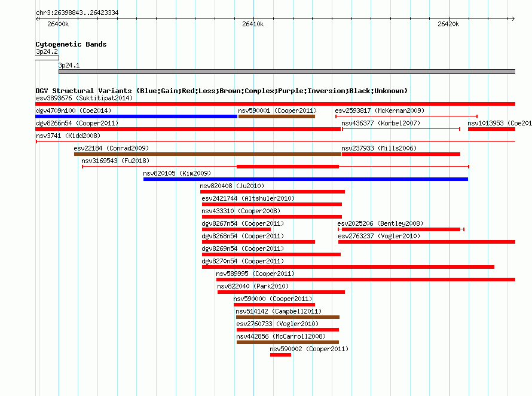Select nsv237933 (Mills2006) label
The height and width of the screenshot is (396, 532).
[379, 148]
